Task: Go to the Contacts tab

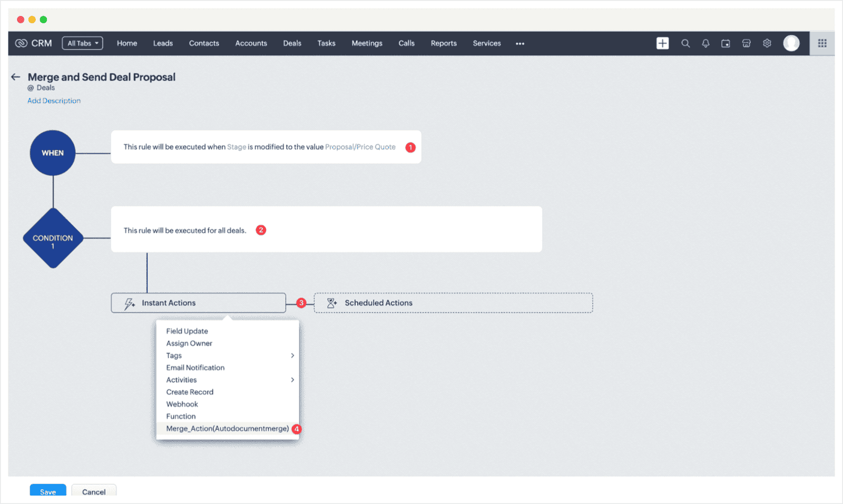Action: coord(204,43)
